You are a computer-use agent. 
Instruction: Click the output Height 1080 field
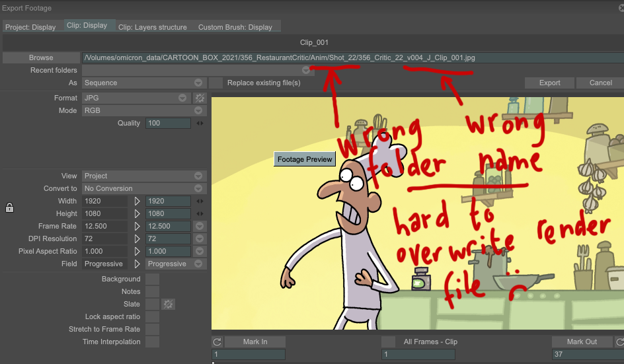tap(168, 214)
